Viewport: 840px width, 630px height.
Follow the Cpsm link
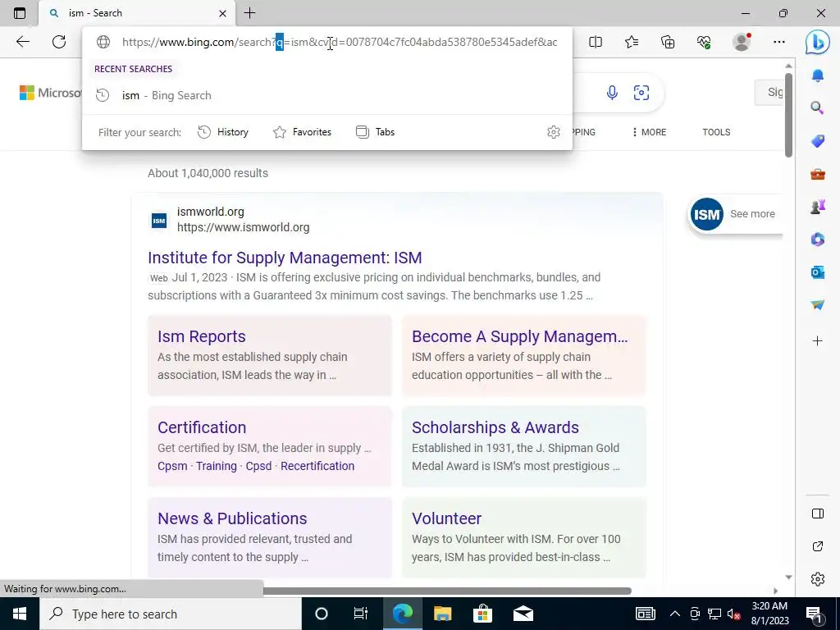click(x=172, y=466)
